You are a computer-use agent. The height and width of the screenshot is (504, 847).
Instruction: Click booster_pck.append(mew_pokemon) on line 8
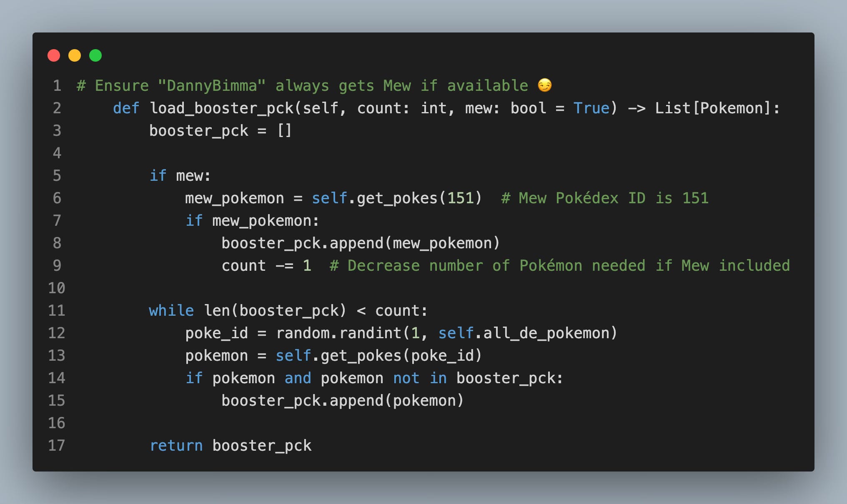tap(361, 243)
